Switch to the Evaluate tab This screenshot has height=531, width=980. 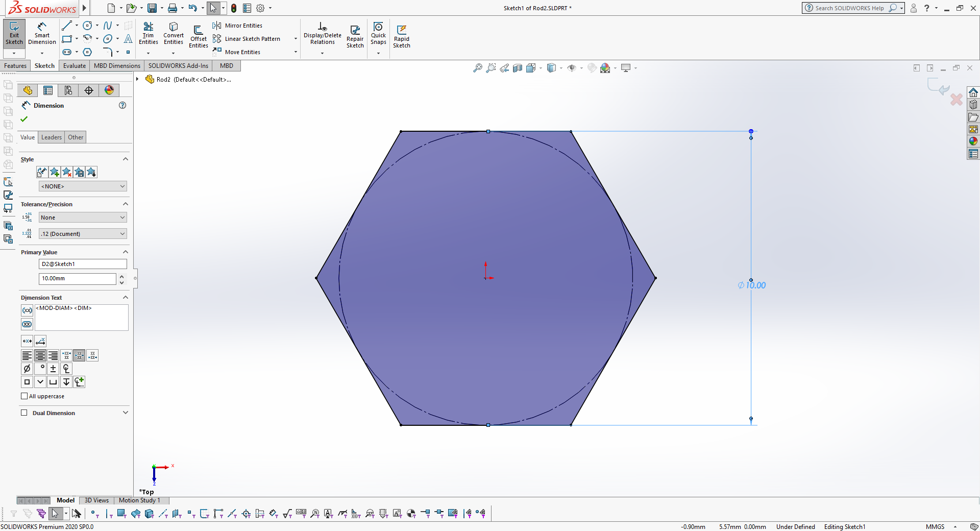point(75,66)
